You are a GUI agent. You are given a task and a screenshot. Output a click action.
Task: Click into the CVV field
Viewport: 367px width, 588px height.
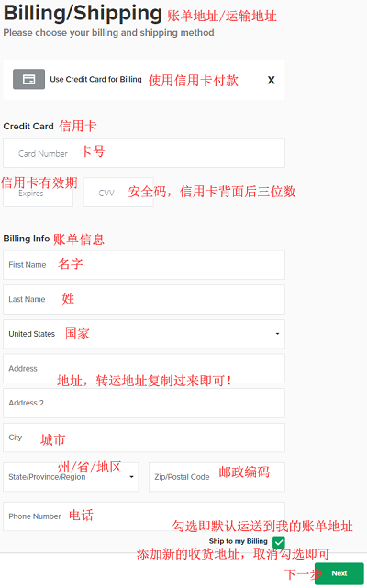click(x=118, y=193)
